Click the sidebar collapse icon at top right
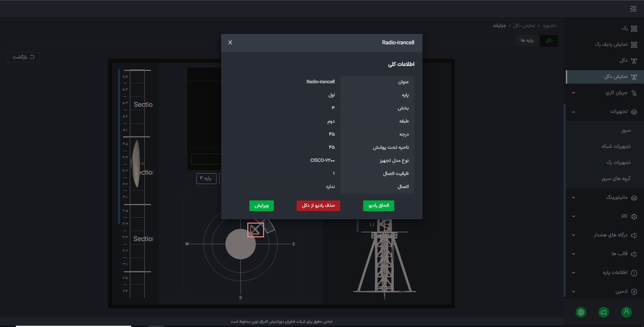The image size is (644, 327). (633, 9)
